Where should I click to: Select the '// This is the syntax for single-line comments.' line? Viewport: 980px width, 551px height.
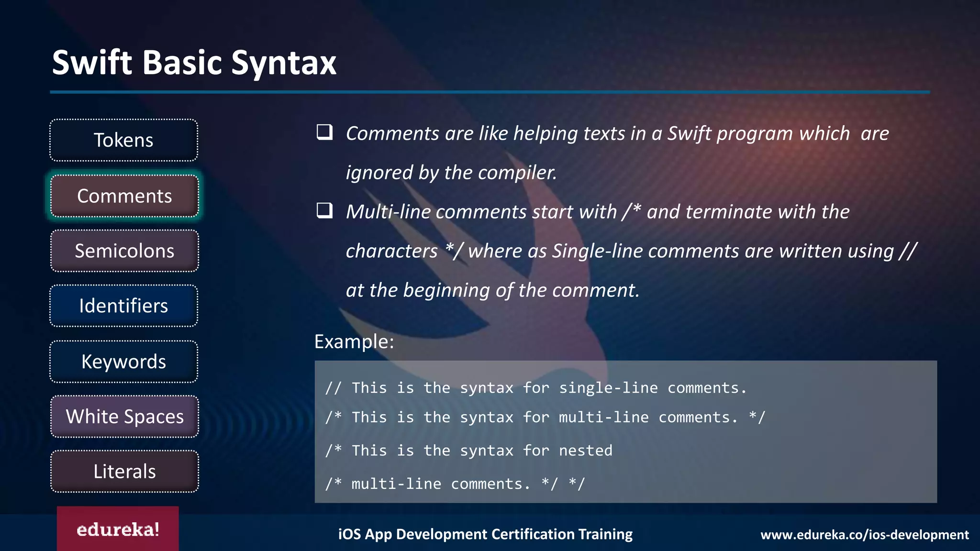(536, 387)
